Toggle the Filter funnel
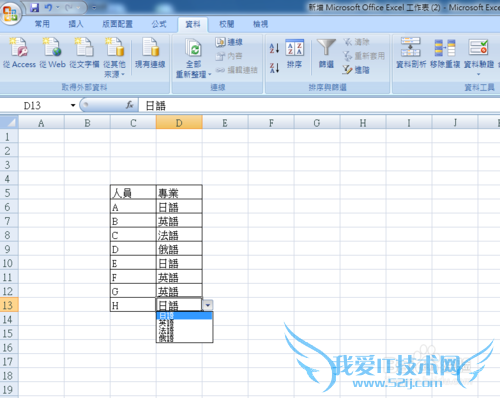Viewport: 500px width, 398px height. click(x=326, y=53)
